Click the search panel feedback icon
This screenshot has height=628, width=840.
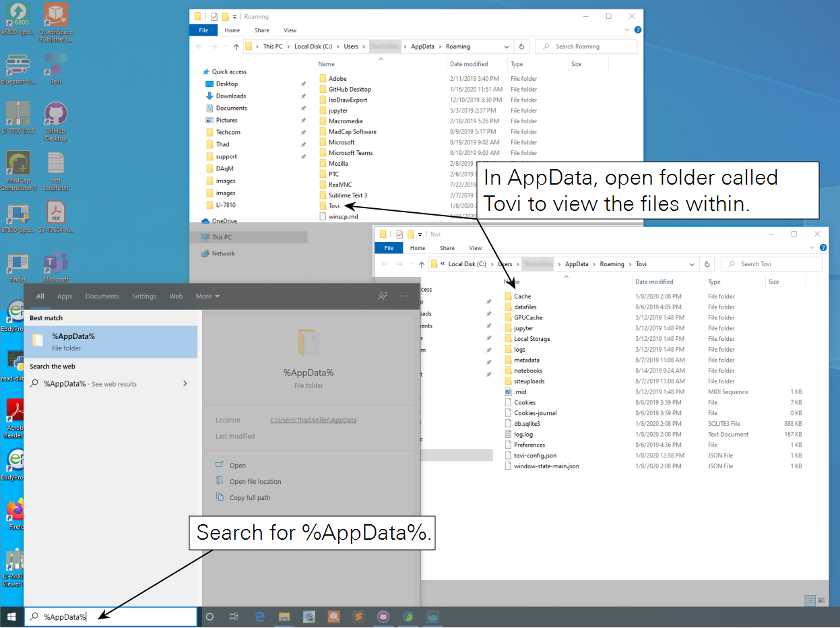click(383, 296)
